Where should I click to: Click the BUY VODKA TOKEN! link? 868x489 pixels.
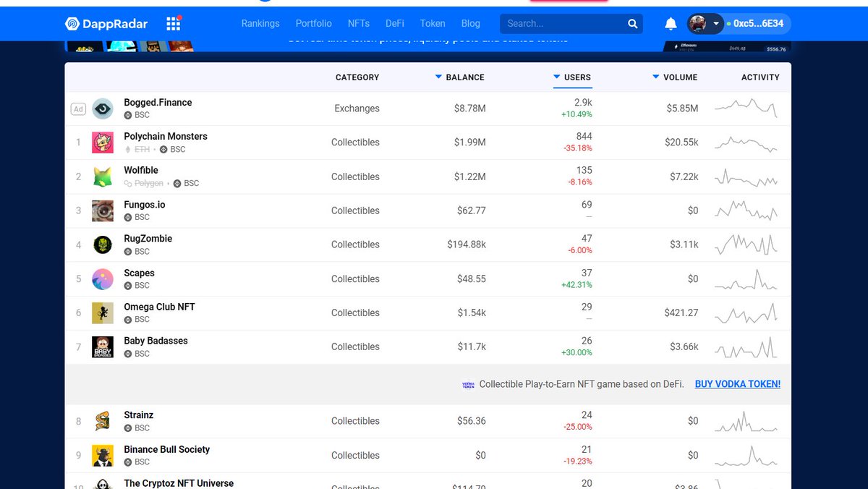pos(738,385)
